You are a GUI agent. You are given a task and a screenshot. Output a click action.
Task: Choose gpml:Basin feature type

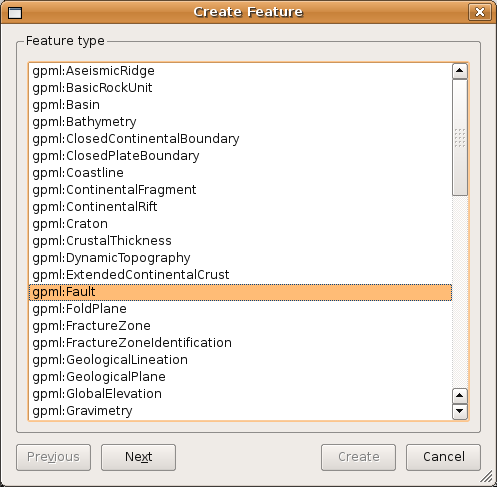coord(240,105)
